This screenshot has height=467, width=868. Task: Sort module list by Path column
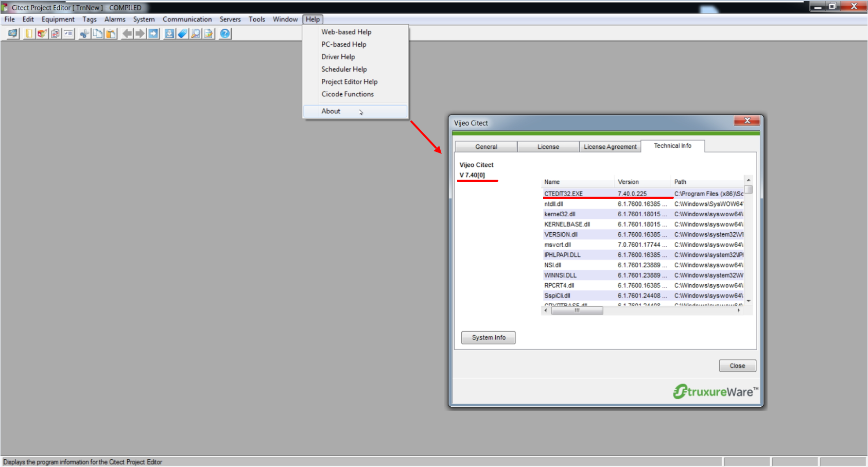point(708,182)
